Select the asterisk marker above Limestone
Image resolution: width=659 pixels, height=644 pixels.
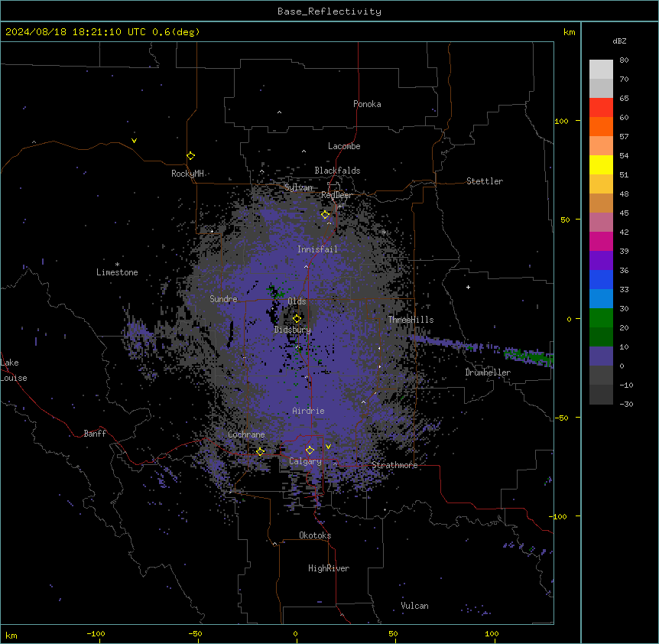[x=117, y=265]
